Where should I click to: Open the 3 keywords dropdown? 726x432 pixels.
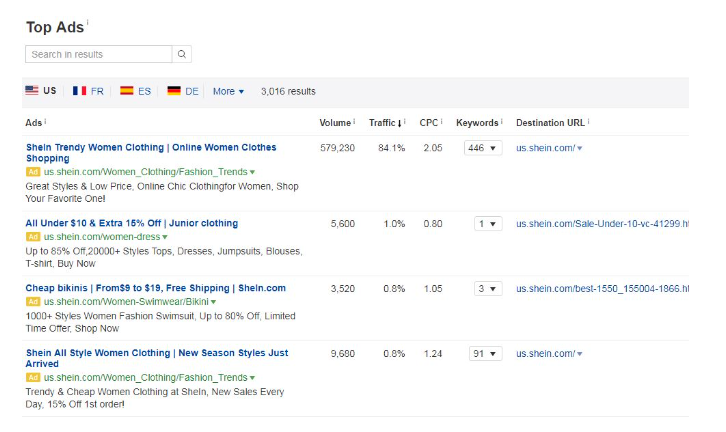click(487, 288)
